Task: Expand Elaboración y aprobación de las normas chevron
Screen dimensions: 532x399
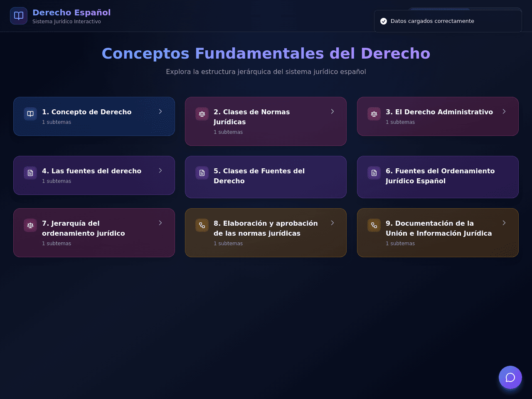Action: 332,223
